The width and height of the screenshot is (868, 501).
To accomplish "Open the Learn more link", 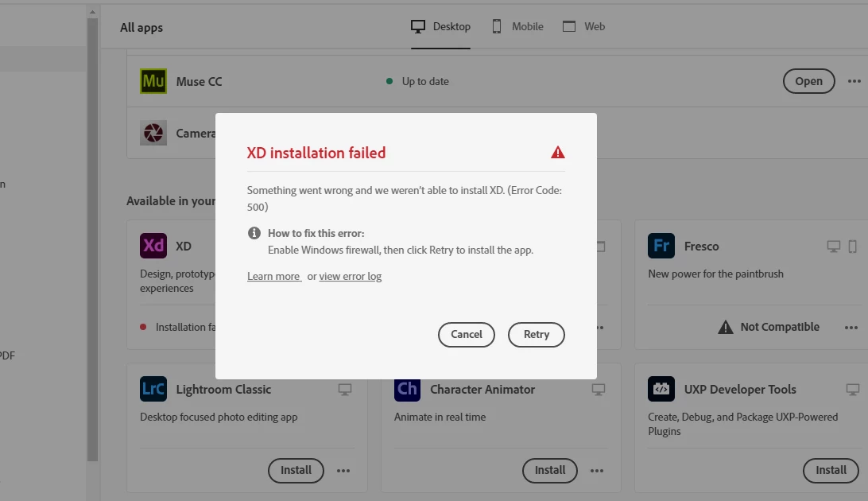I will point(274,276).
